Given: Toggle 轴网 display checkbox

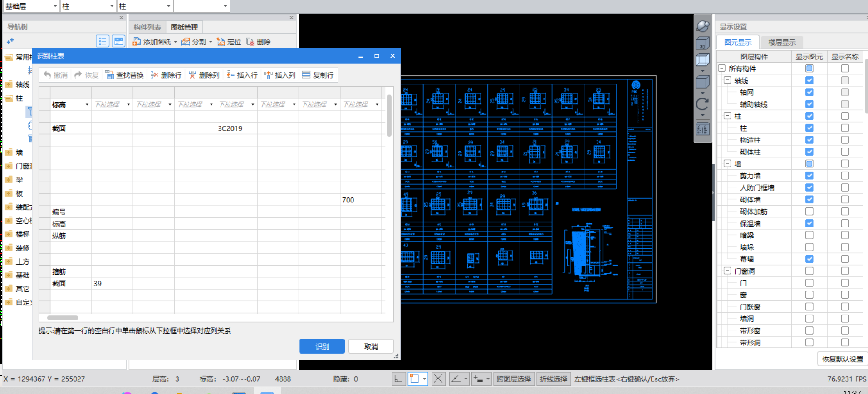Looking at the screenshot, I should [x=809, y=92].
